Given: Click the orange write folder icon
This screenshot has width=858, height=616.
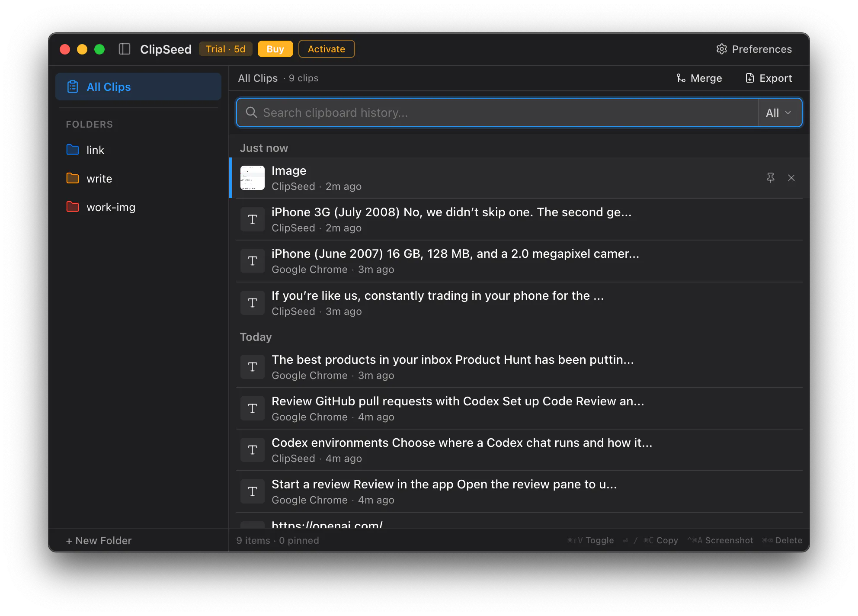Looking at the screenshot, I should (x=73, y=178).
